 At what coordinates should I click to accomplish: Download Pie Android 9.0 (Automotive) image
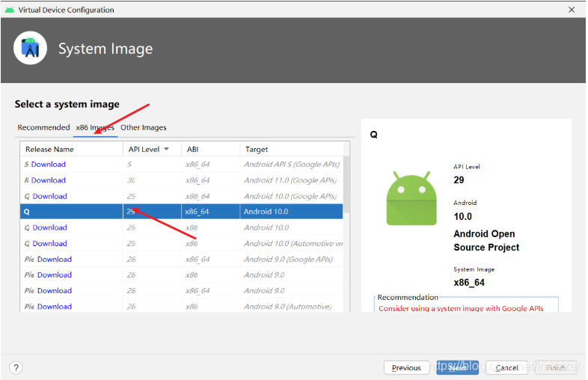point(55,307)
